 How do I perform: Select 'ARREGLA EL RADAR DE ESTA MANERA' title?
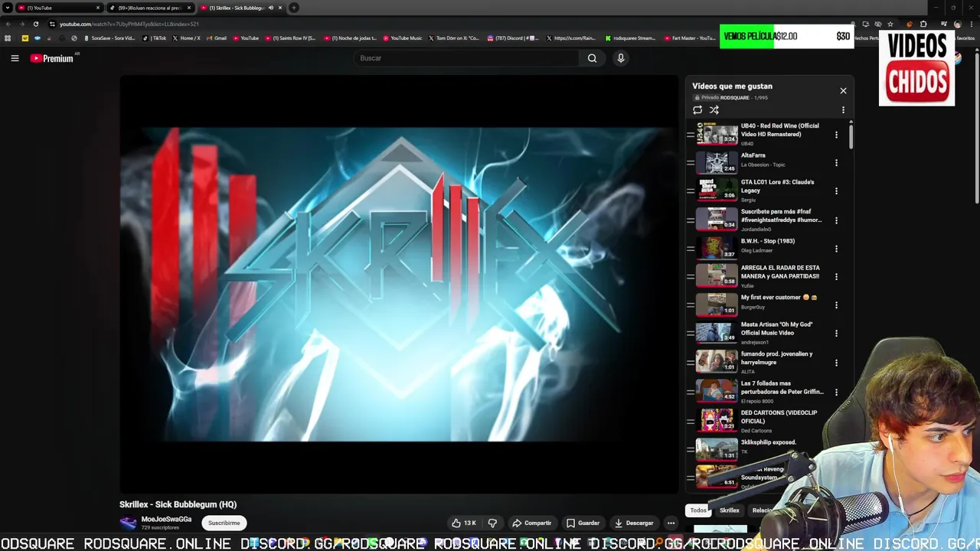[x=780, y=272]
